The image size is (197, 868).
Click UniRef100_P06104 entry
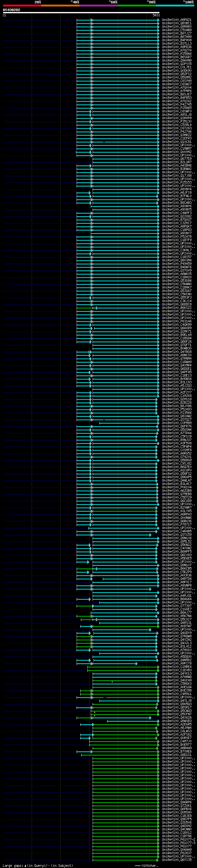coord(177,487)
